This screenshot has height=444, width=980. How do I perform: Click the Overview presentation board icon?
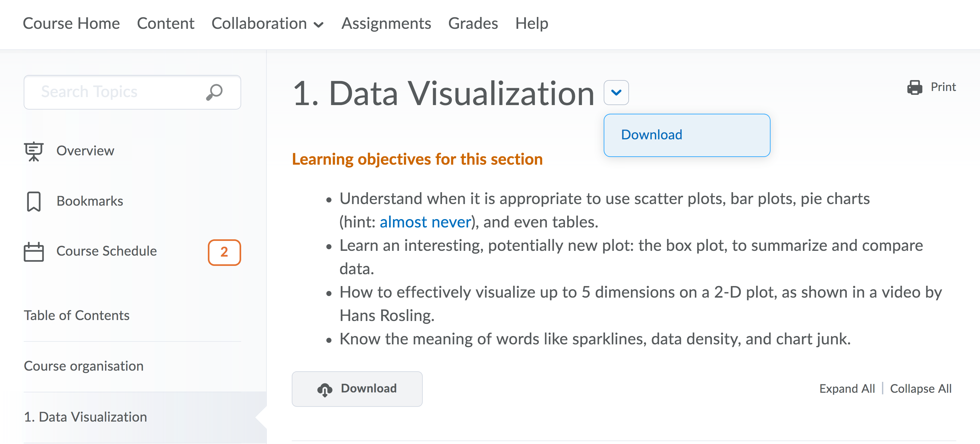pos(34,151)
